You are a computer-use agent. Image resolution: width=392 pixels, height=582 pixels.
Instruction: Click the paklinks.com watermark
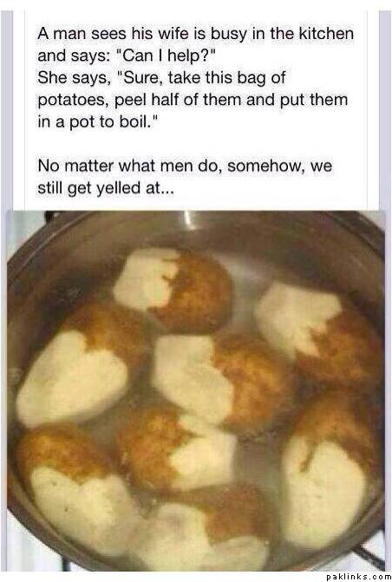click(357, 577)
